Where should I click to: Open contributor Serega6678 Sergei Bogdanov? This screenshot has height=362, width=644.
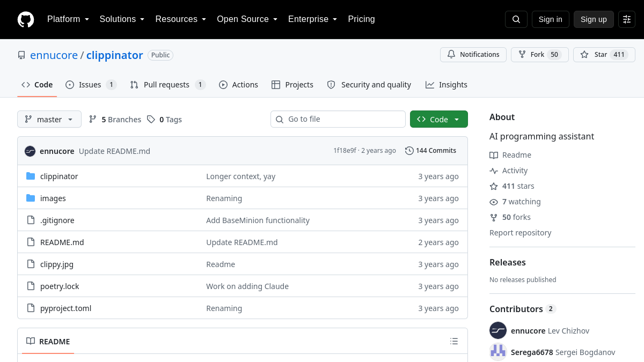click(563, 352)
